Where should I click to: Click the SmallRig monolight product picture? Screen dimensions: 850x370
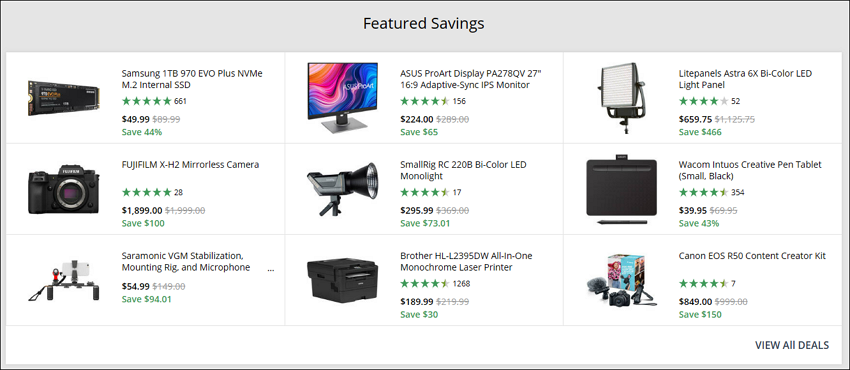click(x=343, y=189)
